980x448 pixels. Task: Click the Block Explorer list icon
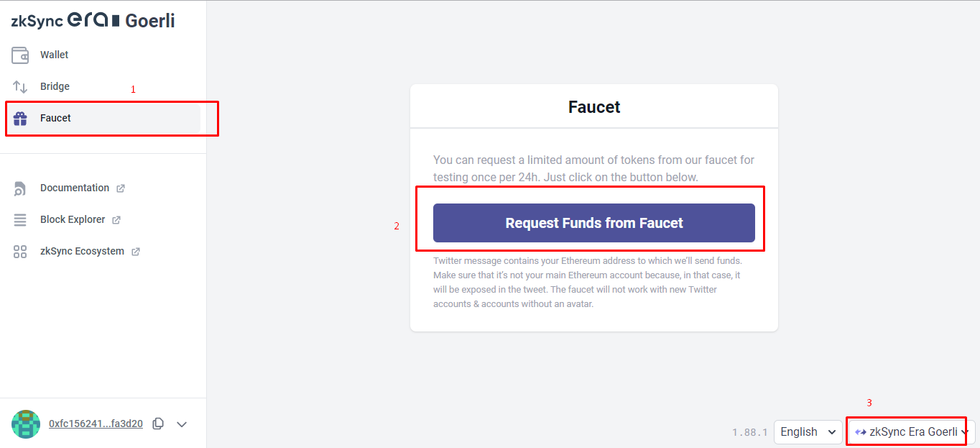20,220
